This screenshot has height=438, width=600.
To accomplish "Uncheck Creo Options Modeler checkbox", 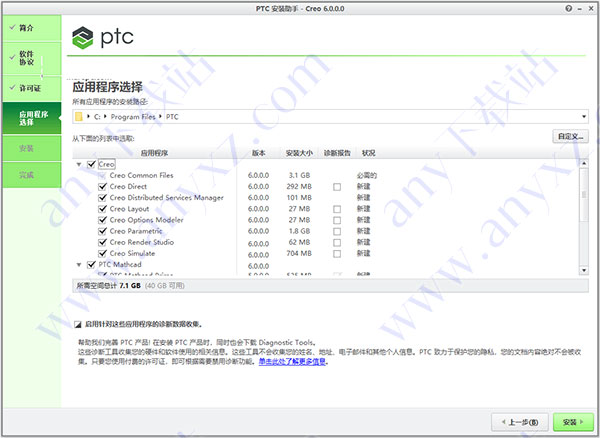I will (102, 220).
